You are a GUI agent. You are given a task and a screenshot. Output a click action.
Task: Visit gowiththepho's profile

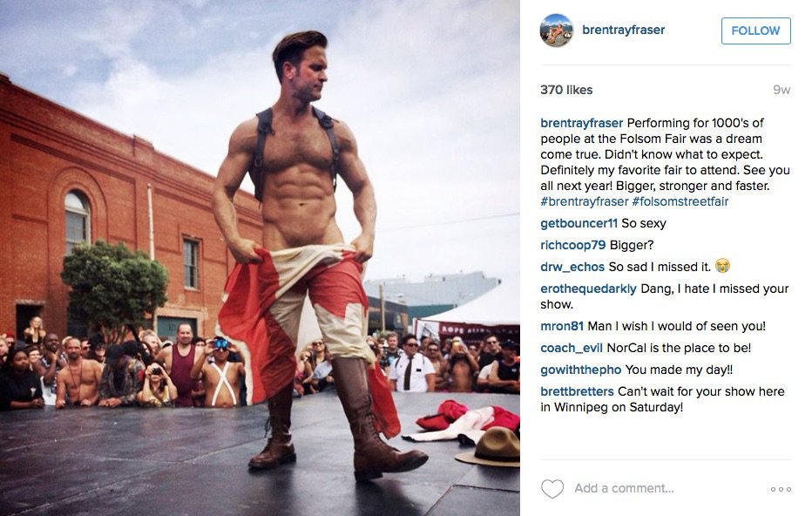(x=580, y=370)
